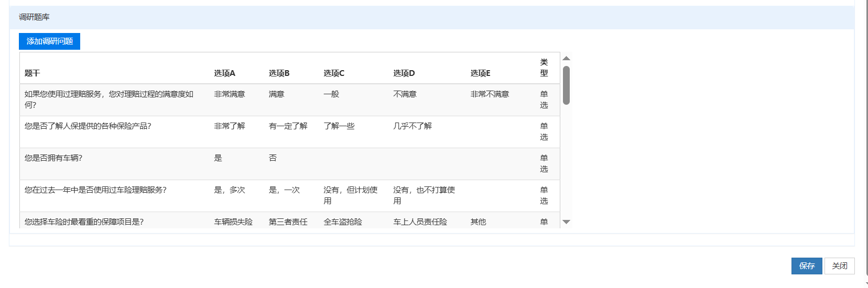Select question 您选择车险时最看重的保障项目
This screenshot has width=868, height=288.
tap(84, 222)
